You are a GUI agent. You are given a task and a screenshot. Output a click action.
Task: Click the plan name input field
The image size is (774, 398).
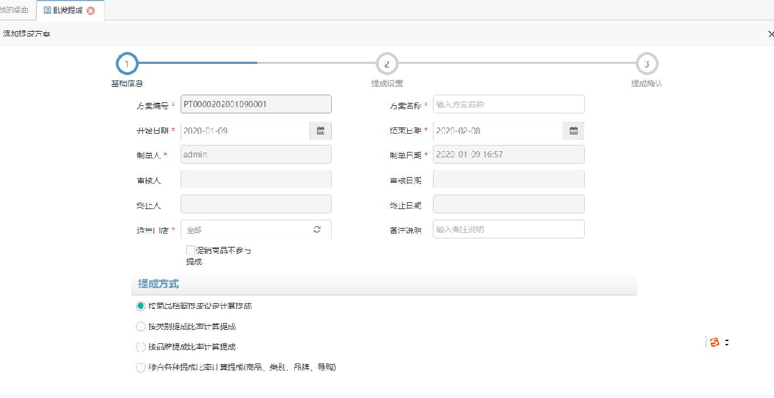pyautogui.click(x=509, y=104)
